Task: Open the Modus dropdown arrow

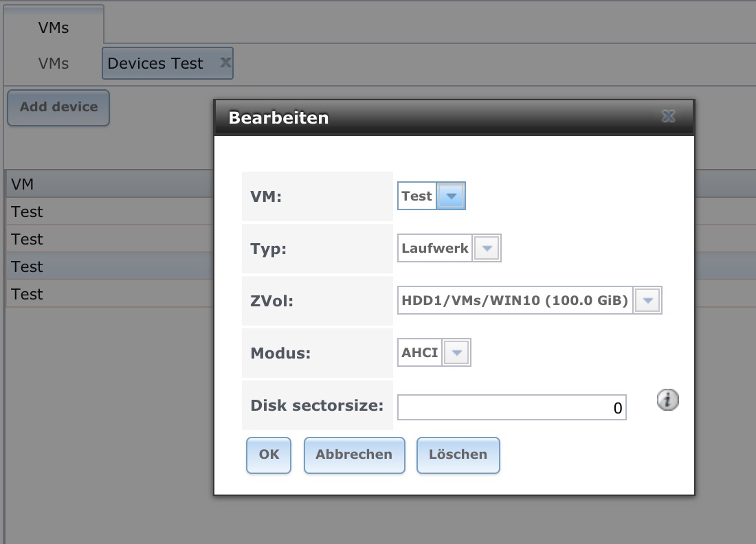Action: click(458, 353)
